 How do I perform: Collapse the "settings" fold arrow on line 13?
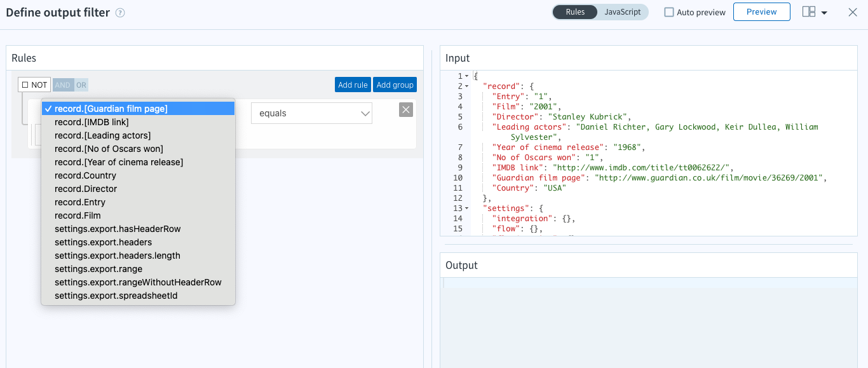(466, 208)
